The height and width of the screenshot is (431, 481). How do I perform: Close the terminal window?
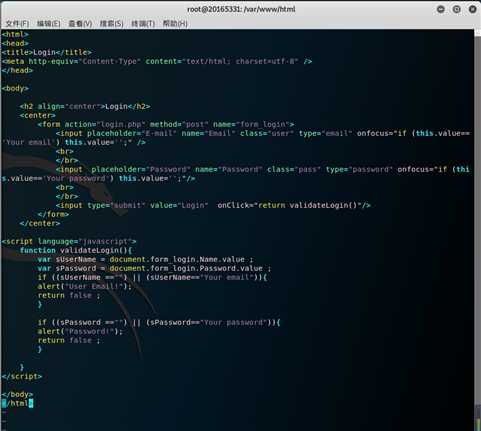[472, 9]
